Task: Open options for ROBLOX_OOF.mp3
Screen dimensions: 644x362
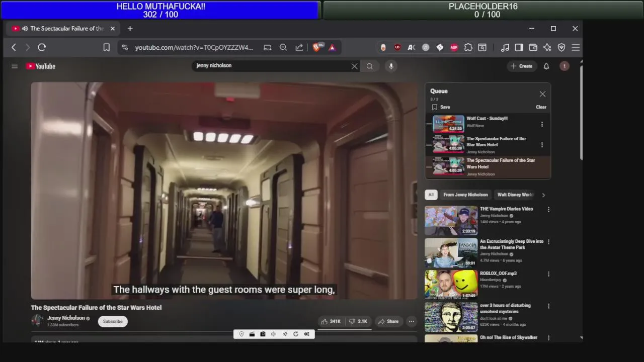Action: click(x=548, y=274)
